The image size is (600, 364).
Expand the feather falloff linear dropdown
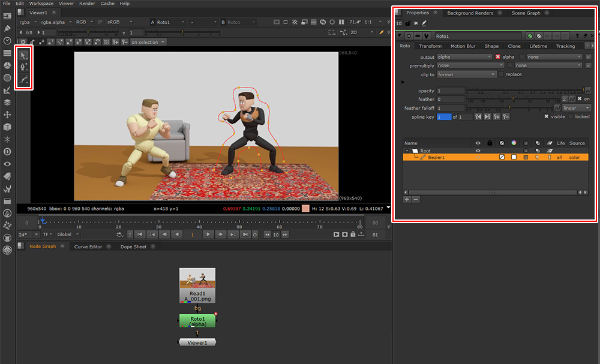pos(577,108)
